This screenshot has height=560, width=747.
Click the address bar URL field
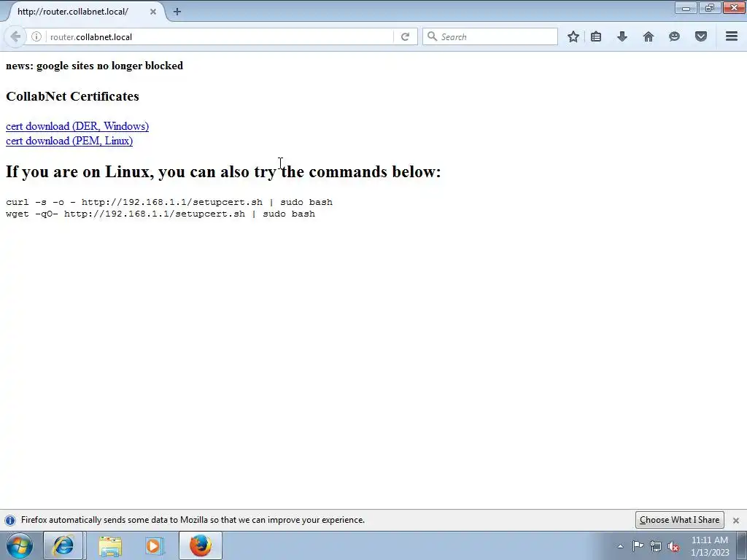click(219, 36)
